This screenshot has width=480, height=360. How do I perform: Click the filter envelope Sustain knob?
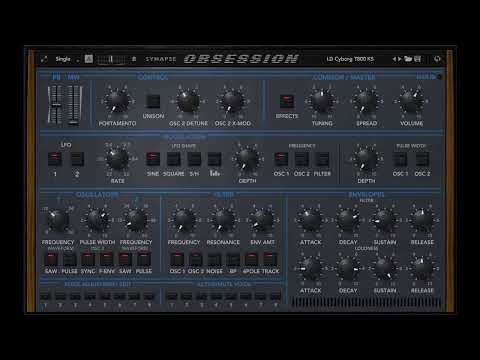point(385,220)
